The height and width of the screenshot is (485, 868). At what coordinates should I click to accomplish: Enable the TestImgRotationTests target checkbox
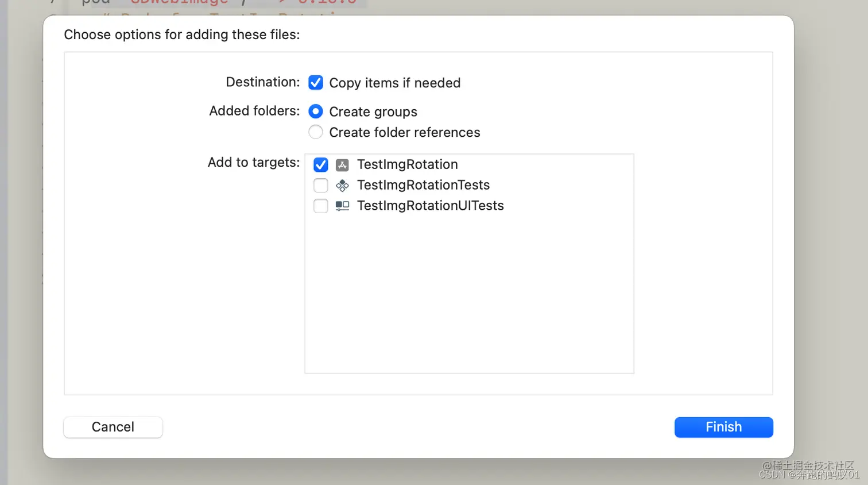click(321, 185)
